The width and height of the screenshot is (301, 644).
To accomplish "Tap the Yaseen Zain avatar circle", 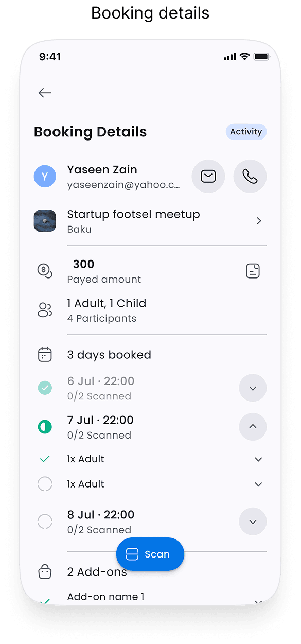I will (x=45, y=176).
